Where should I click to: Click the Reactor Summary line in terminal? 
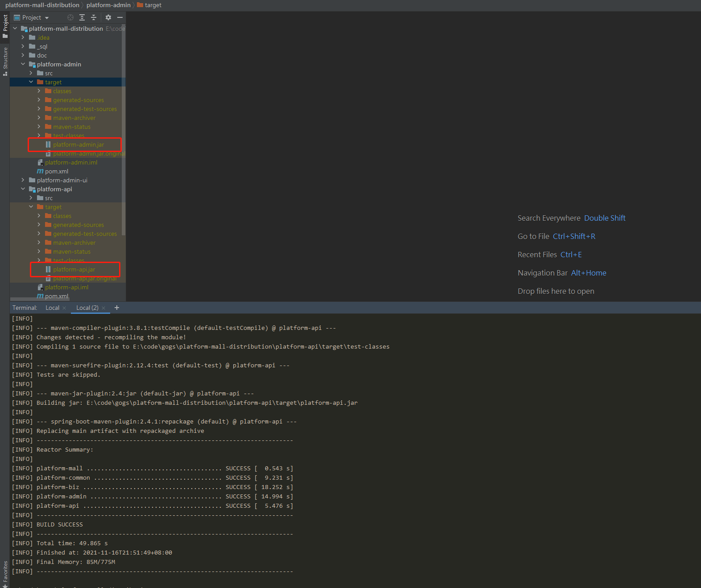click(x=65, y=450)
